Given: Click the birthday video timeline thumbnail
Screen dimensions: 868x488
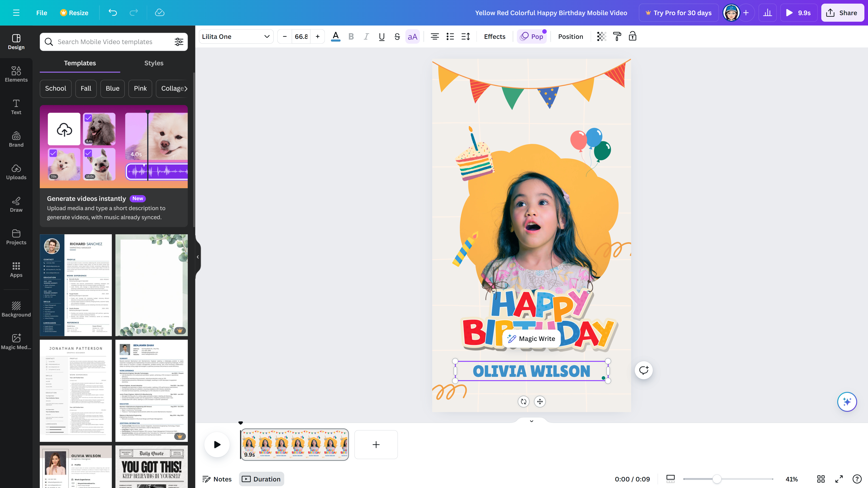Looking at the screenshot, I should point(295,444).
